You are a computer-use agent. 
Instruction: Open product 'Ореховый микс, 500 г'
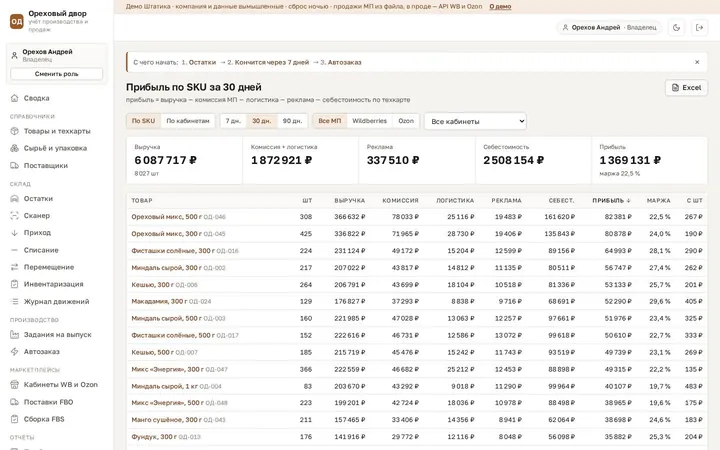pyautogui.click(x=166, y=217)
